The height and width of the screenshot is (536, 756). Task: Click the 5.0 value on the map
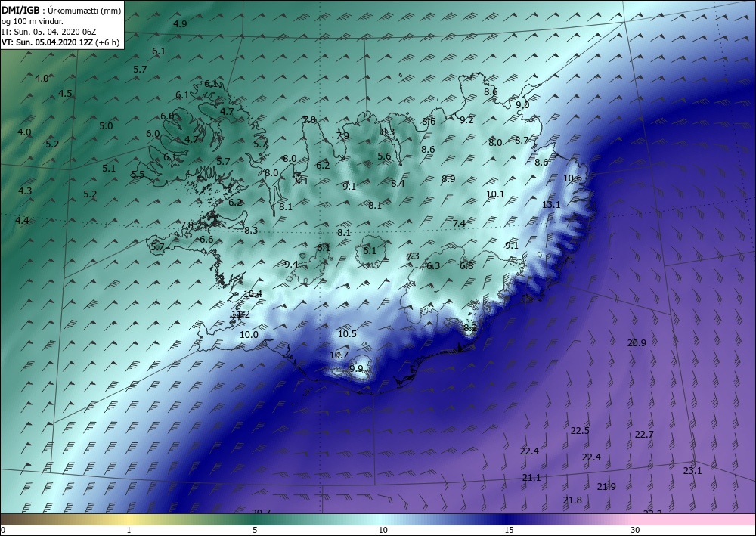point(106,125)
